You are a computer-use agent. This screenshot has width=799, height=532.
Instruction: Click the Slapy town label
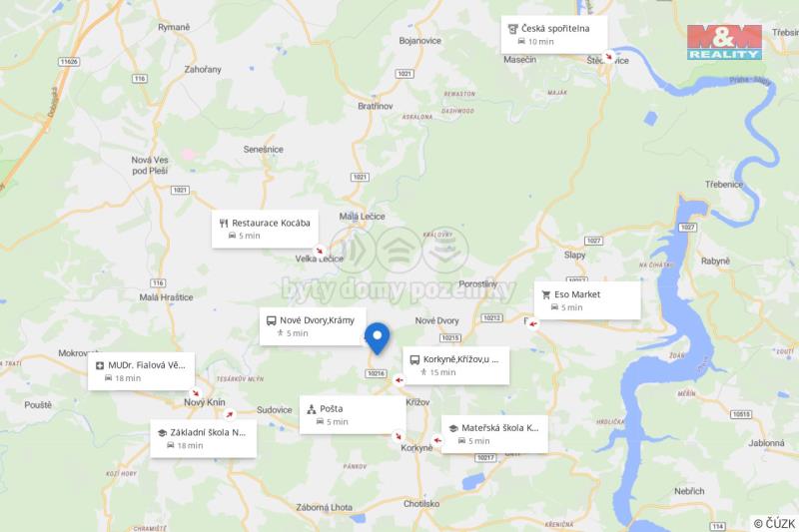pos(575,255)
